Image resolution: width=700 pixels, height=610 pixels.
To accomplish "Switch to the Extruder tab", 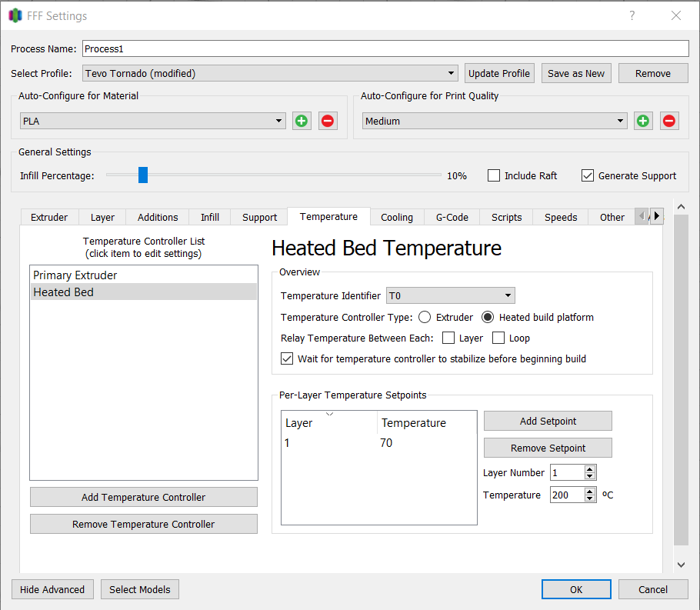I will [49, 218].
